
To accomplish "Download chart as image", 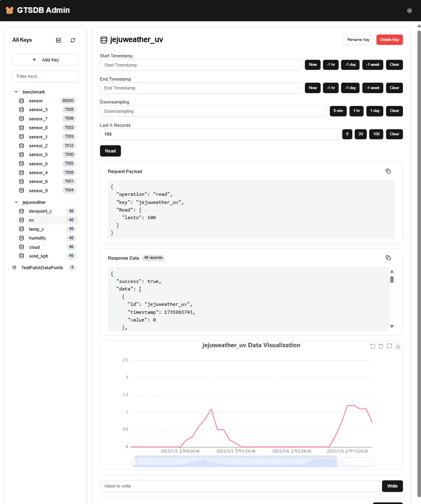I will pyautogui.click(x=398, y=346).
